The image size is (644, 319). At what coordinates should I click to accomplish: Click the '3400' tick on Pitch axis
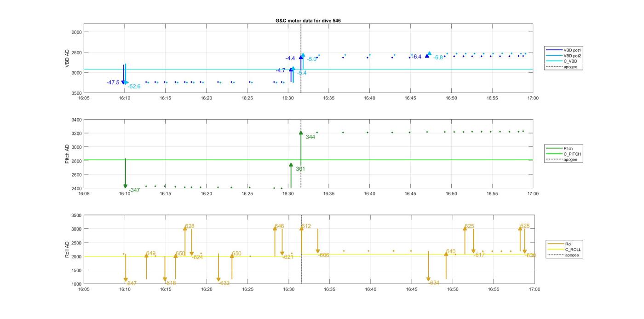click(76, 120)
